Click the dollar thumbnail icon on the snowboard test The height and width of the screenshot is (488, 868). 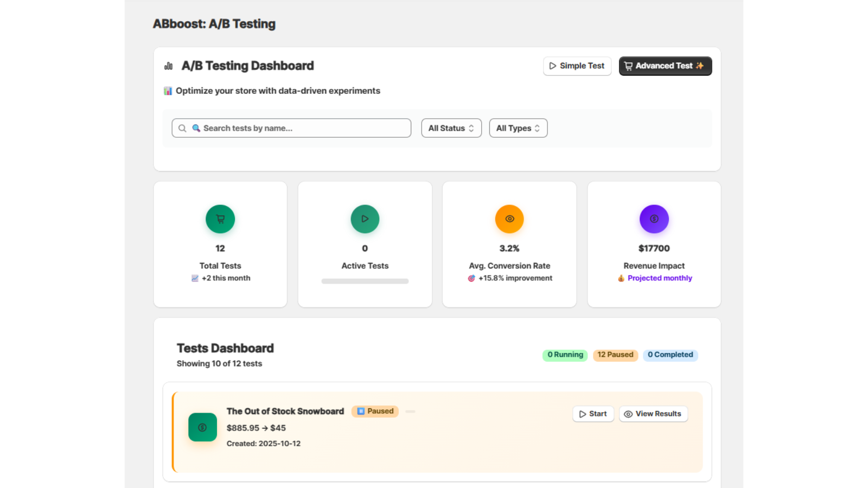click(202, 427)
